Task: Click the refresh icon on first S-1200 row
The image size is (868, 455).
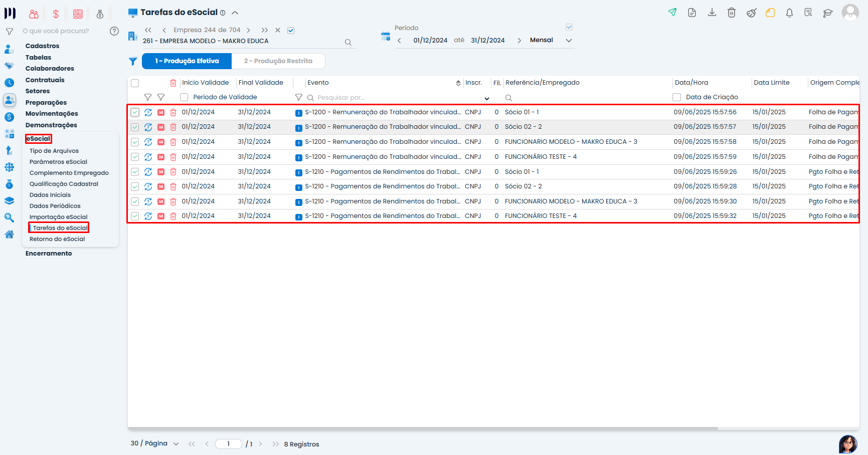Action: click(x=148, y=113)
